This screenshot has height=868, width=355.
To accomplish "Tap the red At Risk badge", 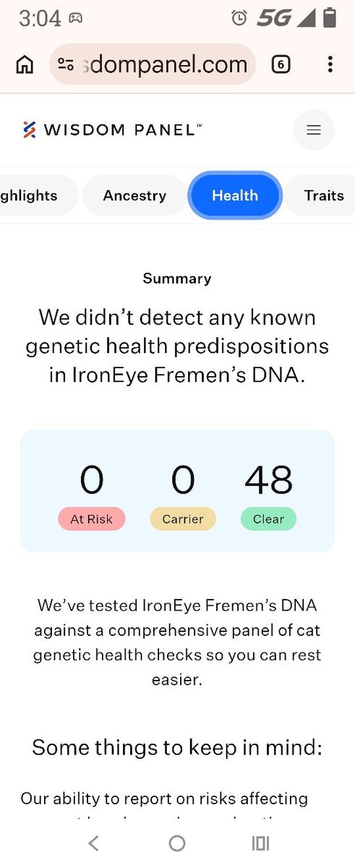I will click(x=92, y=519).
